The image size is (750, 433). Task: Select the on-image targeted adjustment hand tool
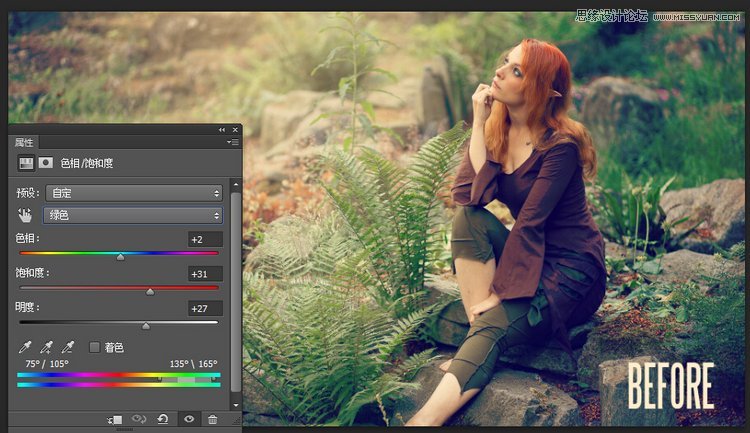(25, 215)
